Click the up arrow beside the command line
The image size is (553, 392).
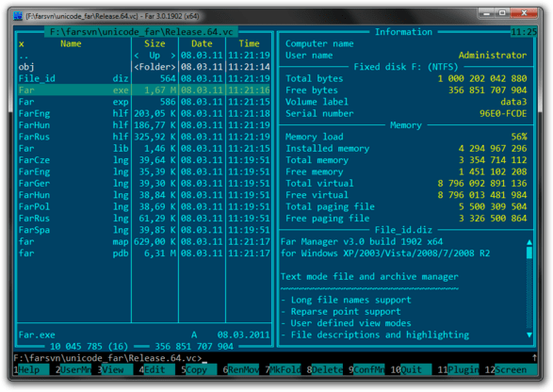pyautogui.click(x=535, y=358)
